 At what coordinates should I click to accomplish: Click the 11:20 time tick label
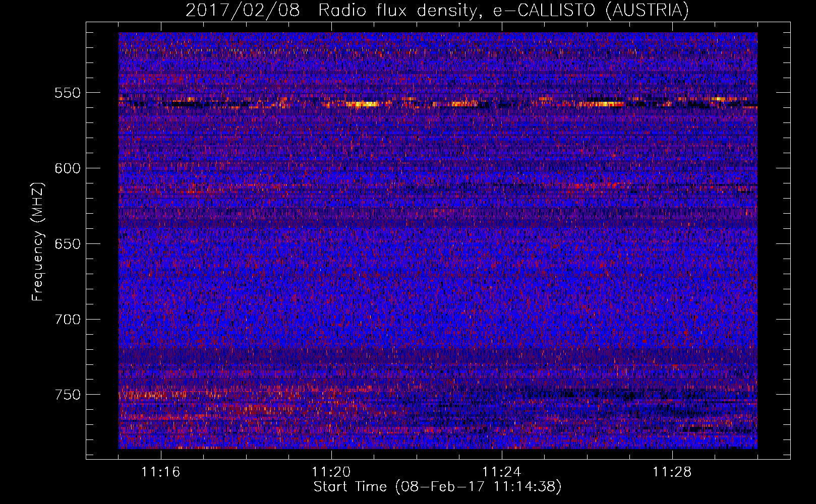point(331,472)
